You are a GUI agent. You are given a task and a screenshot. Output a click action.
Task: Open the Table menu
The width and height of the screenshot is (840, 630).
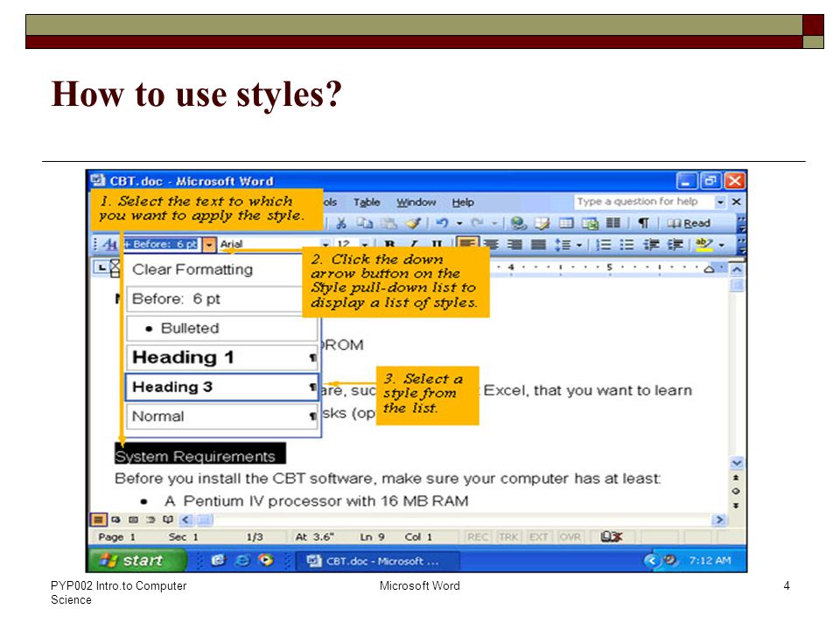(367, 202)
